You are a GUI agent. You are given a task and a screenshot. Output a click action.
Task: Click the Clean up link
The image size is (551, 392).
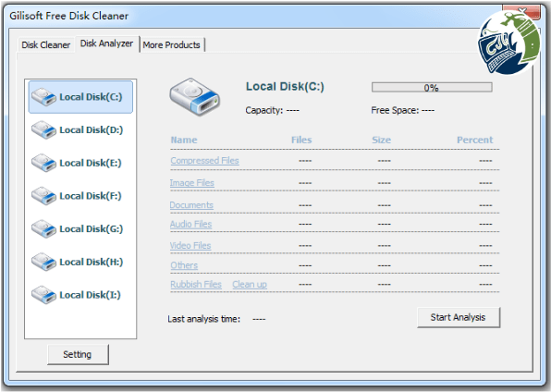coord(250,284)
